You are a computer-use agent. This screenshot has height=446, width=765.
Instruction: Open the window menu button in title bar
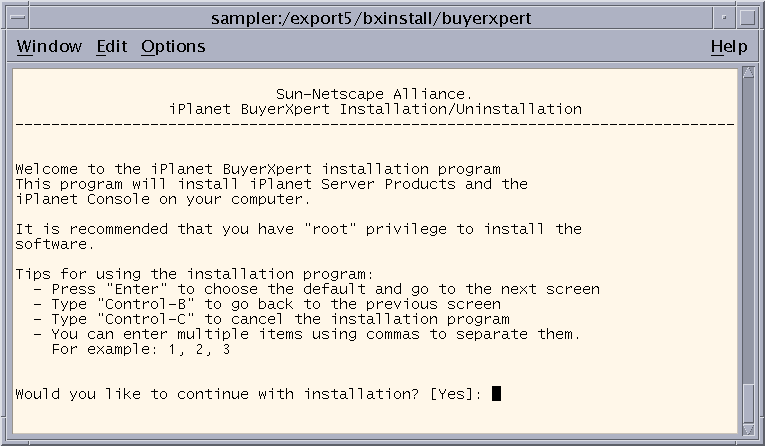(18, 18)
